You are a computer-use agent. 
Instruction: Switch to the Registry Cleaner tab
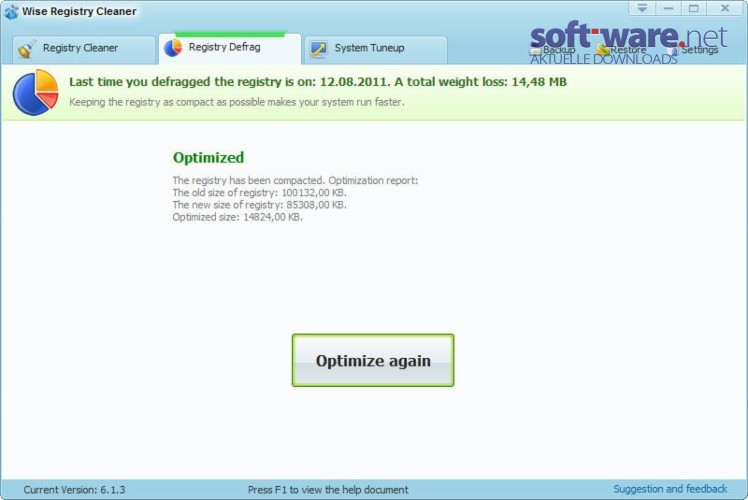(x=83, y=49)
